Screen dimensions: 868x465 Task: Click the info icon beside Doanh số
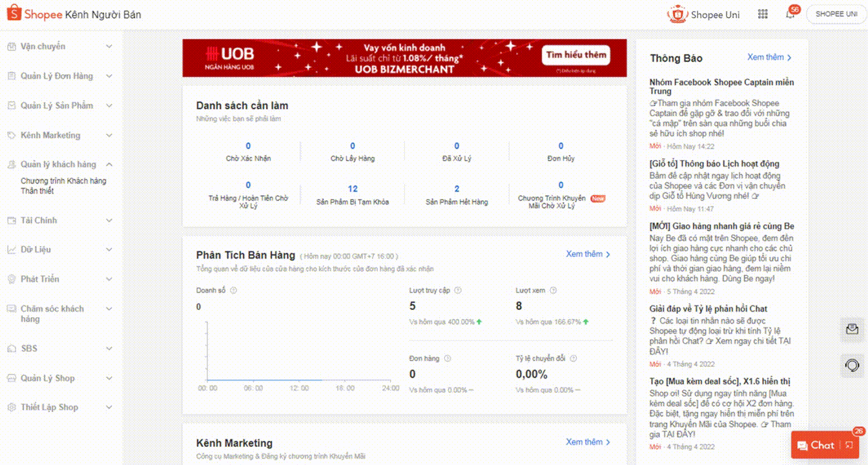click(234, 291)
